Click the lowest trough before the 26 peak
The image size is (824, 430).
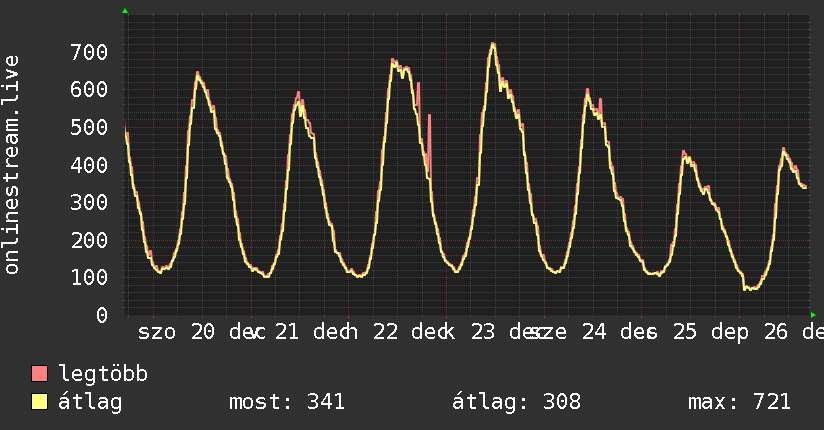(749, 288)
